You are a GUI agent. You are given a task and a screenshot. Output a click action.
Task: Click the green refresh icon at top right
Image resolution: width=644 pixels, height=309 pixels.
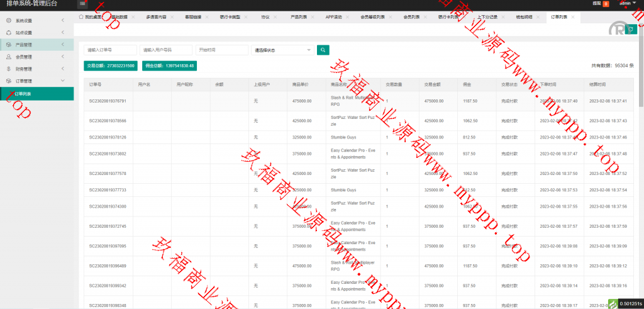point(631,30)
